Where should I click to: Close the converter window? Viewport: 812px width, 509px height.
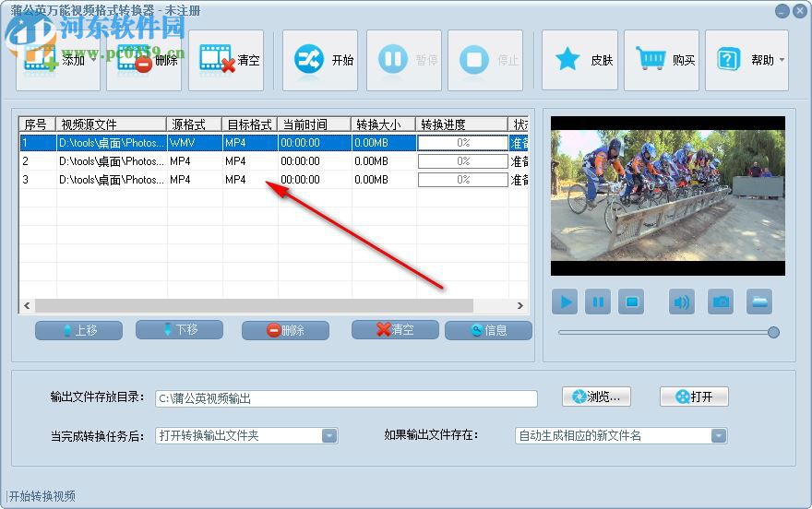tap(800, 11)
